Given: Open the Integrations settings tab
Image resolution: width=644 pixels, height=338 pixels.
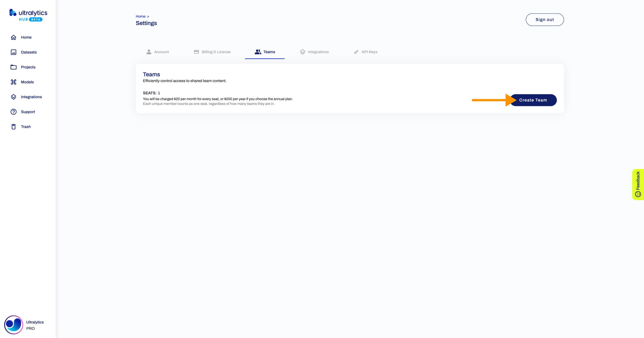Looking at the screenshot, I should [x=318, y=51].
